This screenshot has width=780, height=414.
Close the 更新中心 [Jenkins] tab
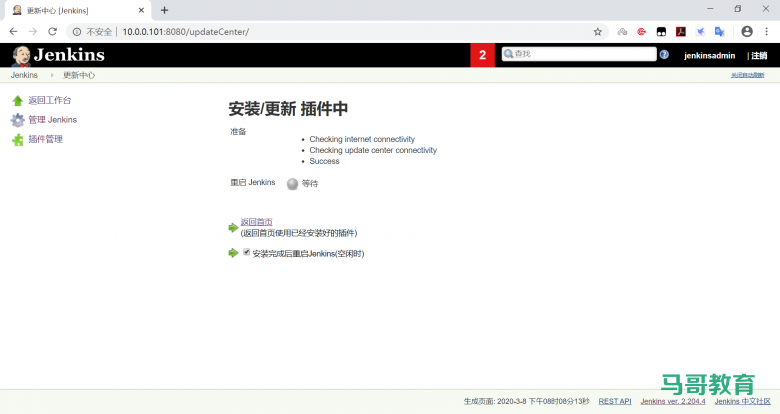pos(141,10)
